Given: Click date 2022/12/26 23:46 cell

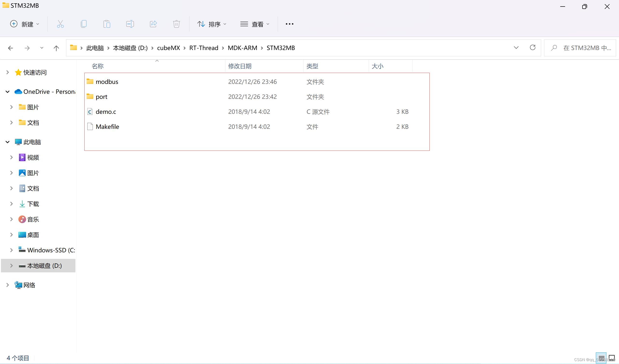Looking at the screenshot, I should (252, 82).
